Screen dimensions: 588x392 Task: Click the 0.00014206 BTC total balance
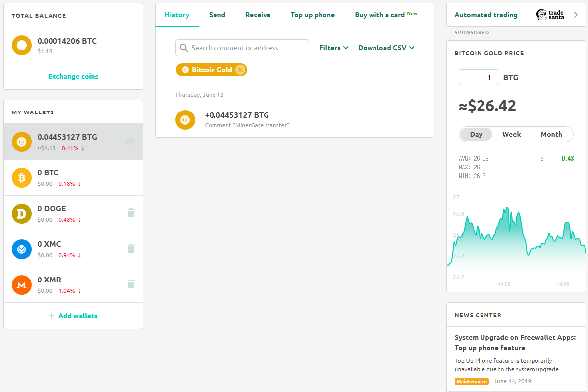67,41
